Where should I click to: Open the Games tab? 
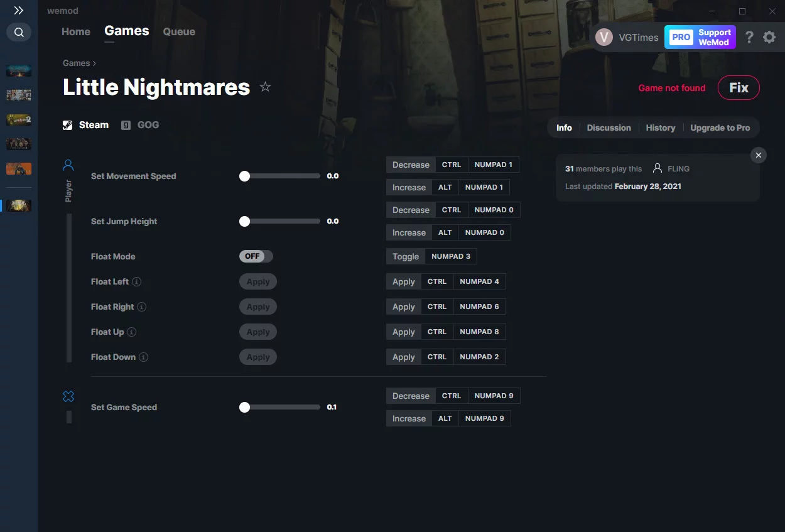[x=127, y=31]
